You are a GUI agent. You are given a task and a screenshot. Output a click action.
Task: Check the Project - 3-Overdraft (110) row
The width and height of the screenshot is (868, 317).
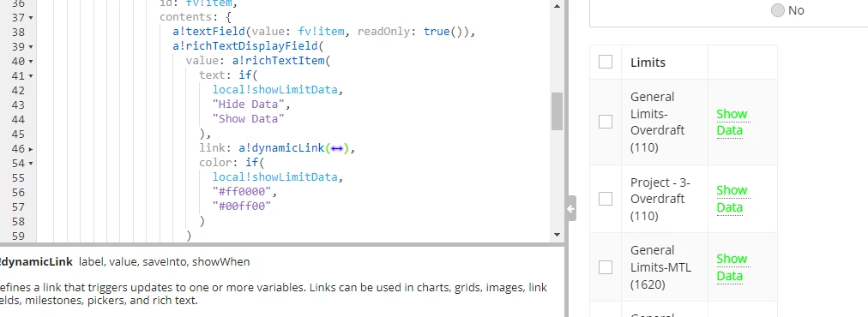(x=606, y=199)
